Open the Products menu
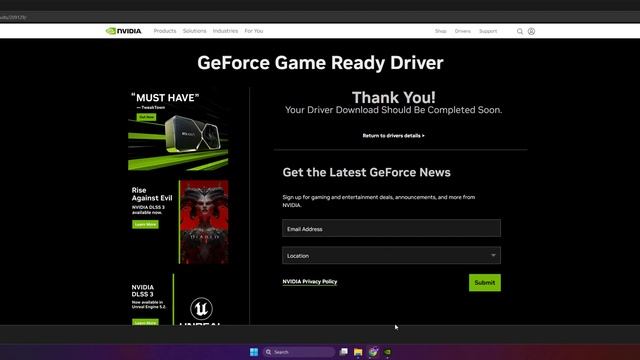Image resolution: width=640 pixels, height=360 pixels. pyautogui.click(x=165, y=31)
